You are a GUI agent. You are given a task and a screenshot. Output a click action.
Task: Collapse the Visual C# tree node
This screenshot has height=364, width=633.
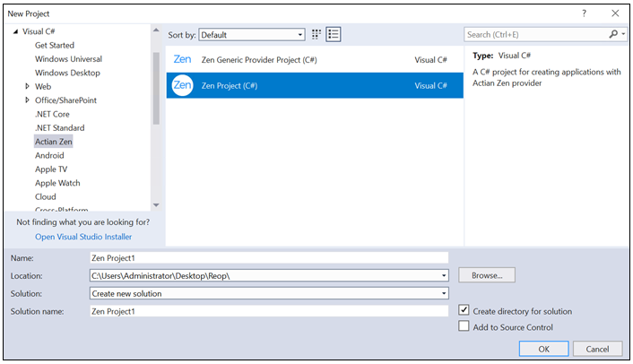[15, 31]
